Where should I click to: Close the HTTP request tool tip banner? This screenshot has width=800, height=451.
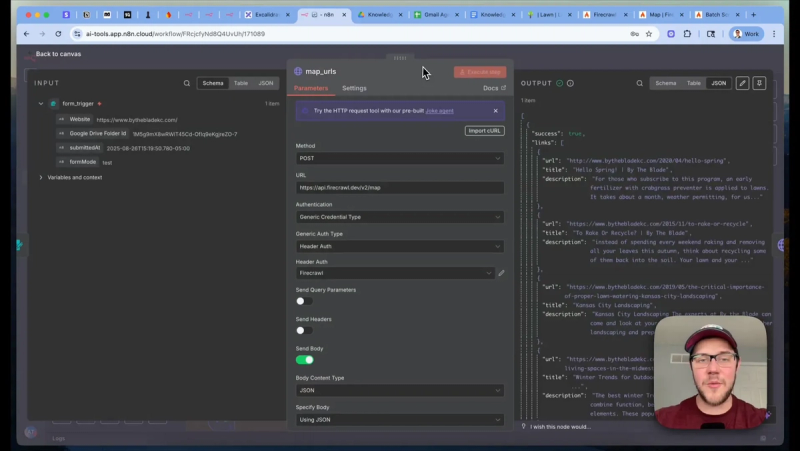495,111
